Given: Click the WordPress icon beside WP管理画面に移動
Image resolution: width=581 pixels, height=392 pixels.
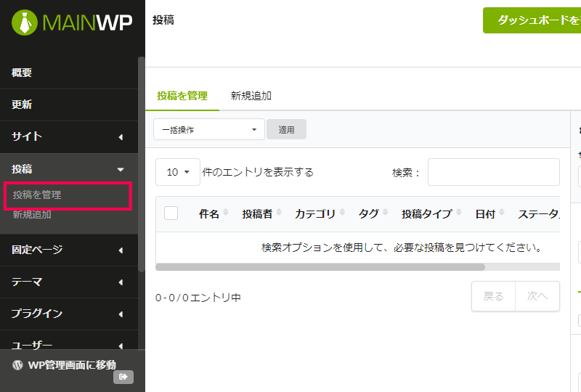Looking at the screenshot, I should 17,365.
